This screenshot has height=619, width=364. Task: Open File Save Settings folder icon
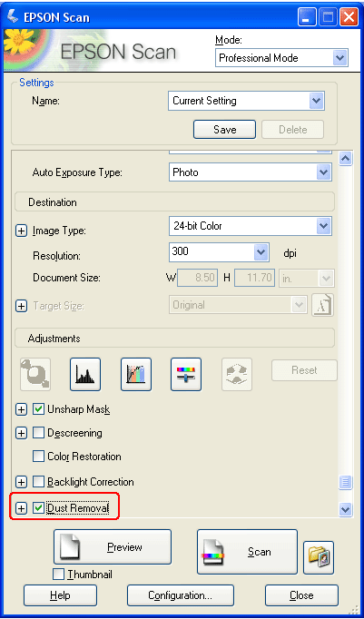(319, 557)
